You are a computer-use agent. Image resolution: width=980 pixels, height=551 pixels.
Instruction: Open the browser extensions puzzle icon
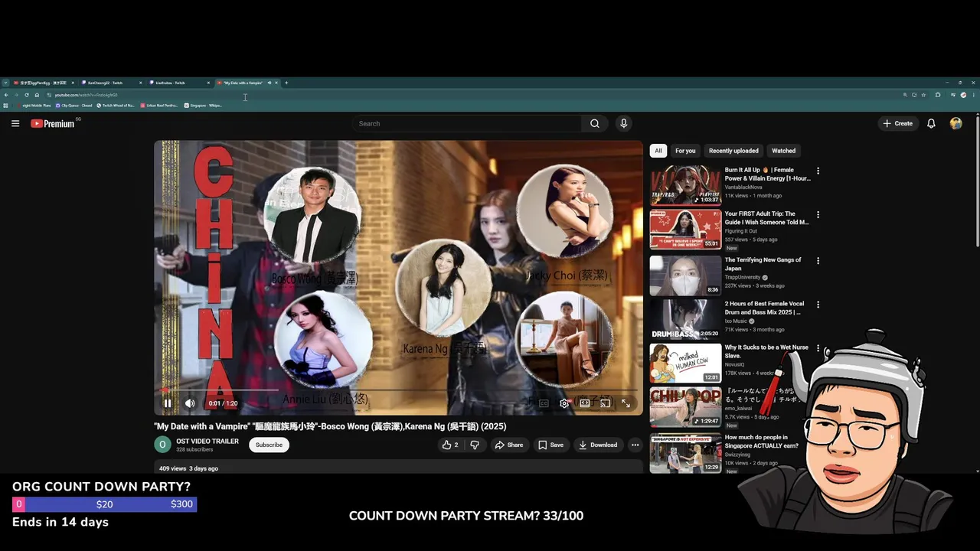click(938, 95)
